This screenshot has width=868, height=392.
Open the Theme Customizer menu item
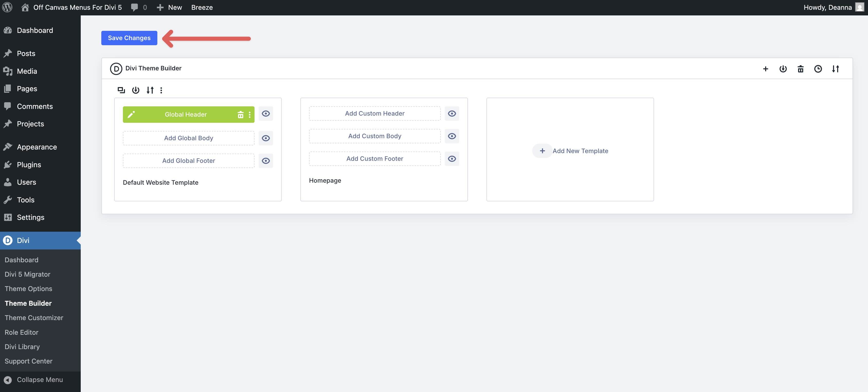tap(34, 318)
